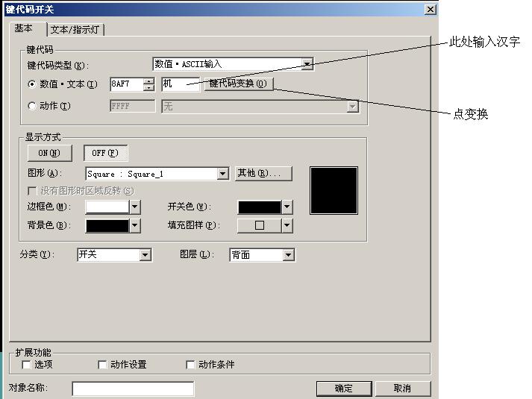Increase the key code value with up arrow

click(149, 81)
